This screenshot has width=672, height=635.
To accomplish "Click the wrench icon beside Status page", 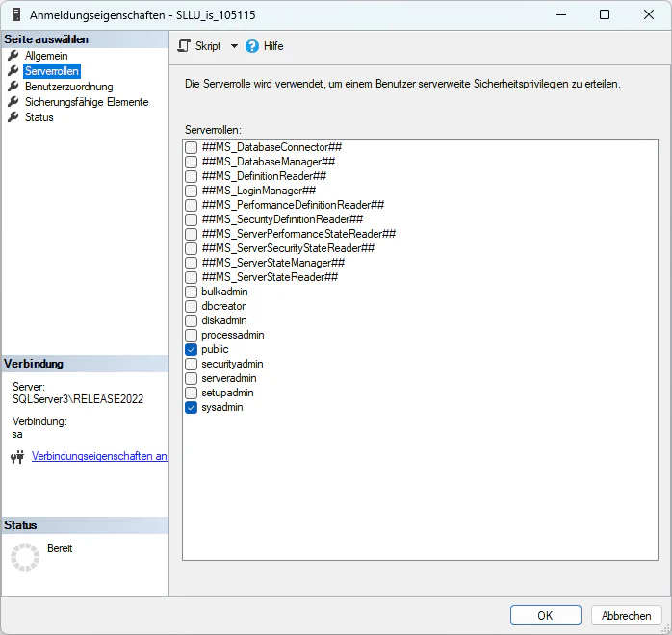I will 13,117.
